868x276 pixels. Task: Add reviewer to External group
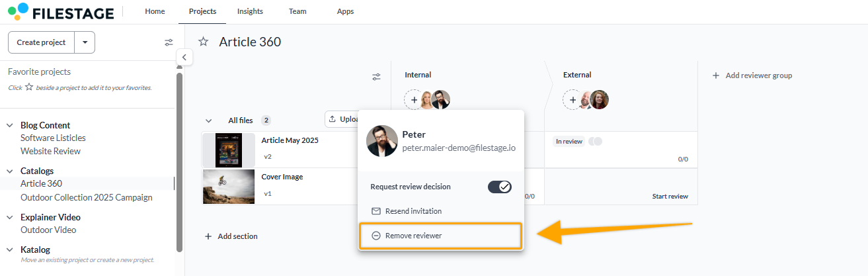pyautogui.click(x=572, y=100)
